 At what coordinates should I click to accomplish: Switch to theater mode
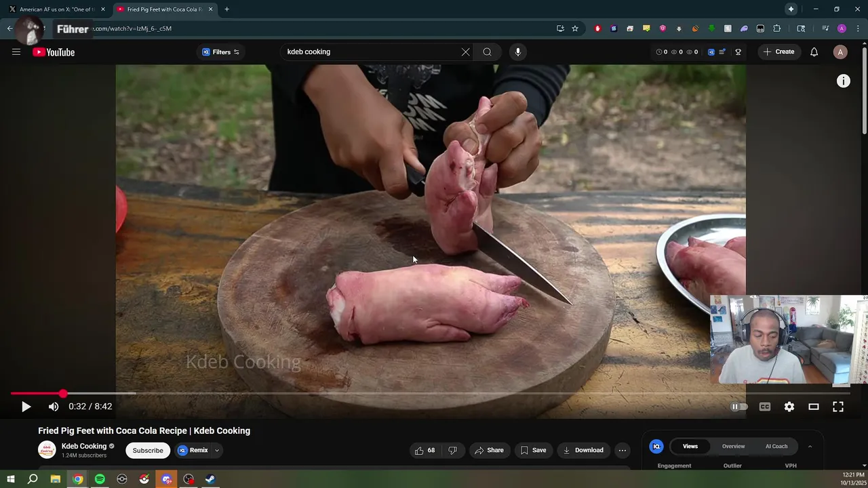pyautogui.click(x=814, y=407)
